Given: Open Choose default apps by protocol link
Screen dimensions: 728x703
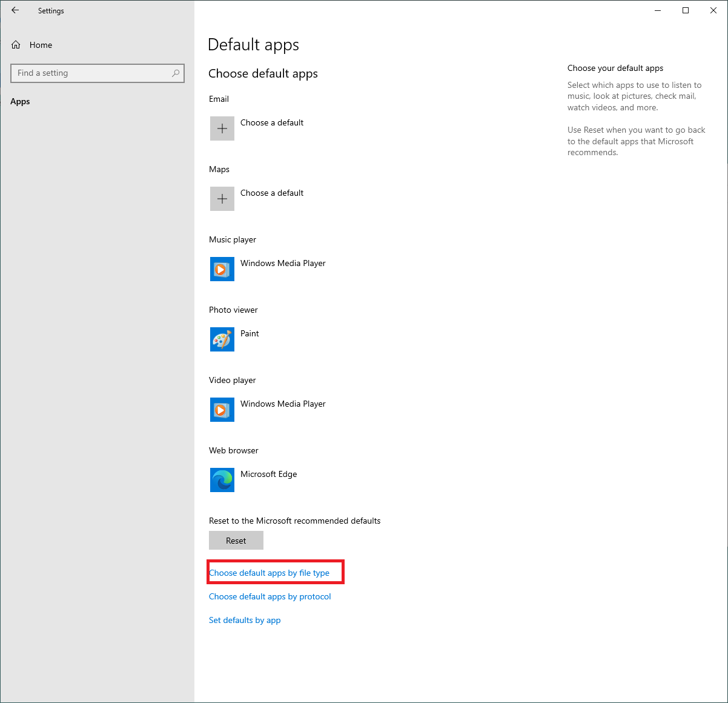Looking at the screenshot, I should pyautogui.click(x=270, y=596).
